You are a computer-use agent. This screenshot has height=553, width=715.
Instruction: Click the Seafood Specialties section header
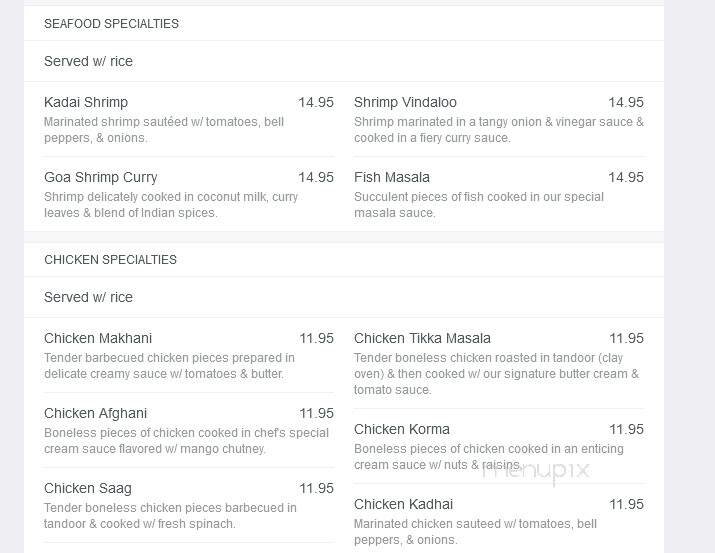pos(111,24)
